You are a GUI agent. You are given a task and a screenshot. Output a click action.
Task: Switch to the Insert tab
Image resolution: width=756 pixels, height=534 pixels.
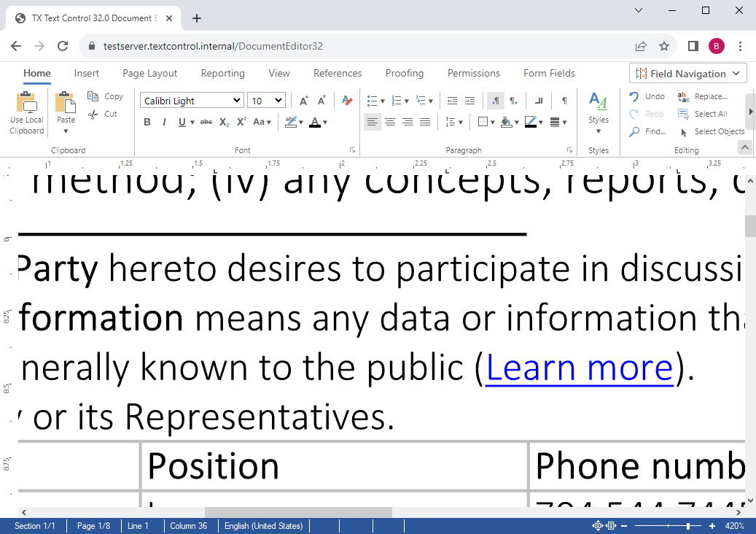click(x=87, y=73)
